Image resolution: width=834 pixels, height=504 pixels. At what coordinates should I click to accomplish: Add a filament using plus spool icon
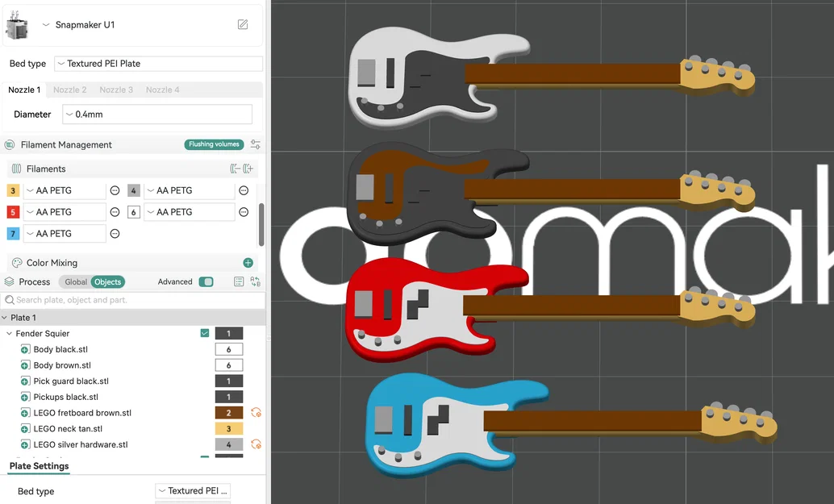(x=248, y=169)
